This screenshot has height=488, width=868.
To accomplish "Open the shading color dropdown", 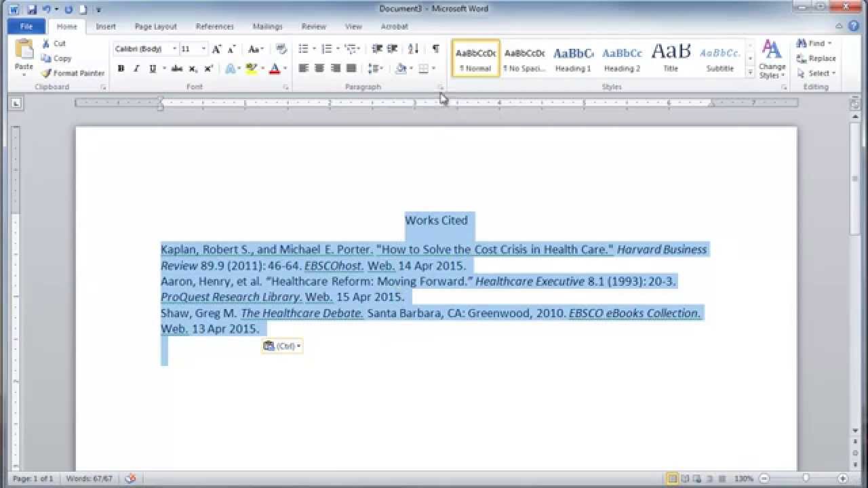I will [412, 68].
